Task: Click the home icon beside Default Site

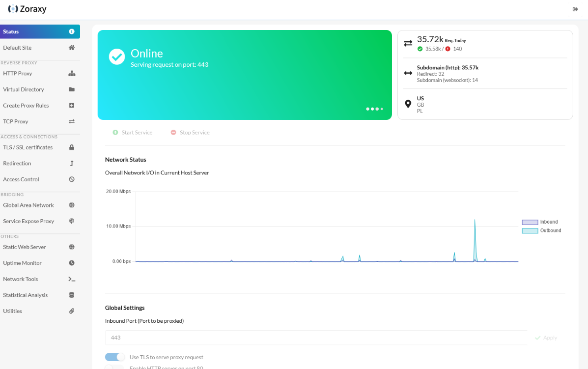Action: pos(72,48)
